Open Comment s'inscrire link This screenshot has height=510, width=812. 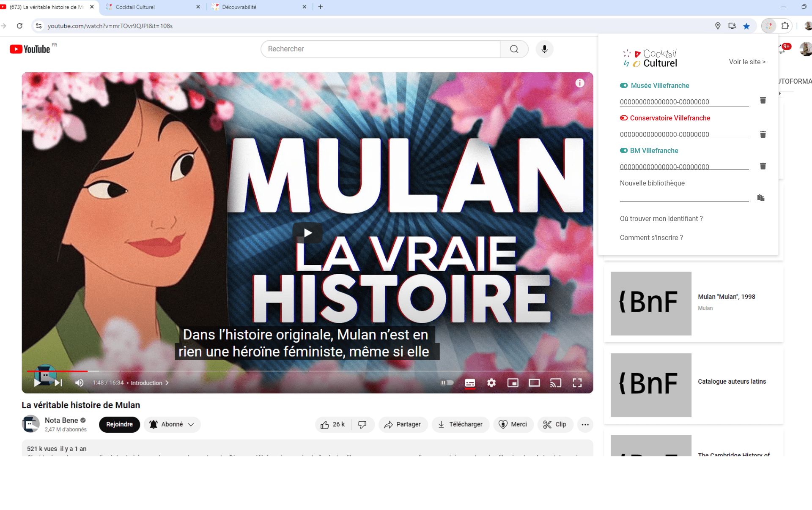(651, 237)
